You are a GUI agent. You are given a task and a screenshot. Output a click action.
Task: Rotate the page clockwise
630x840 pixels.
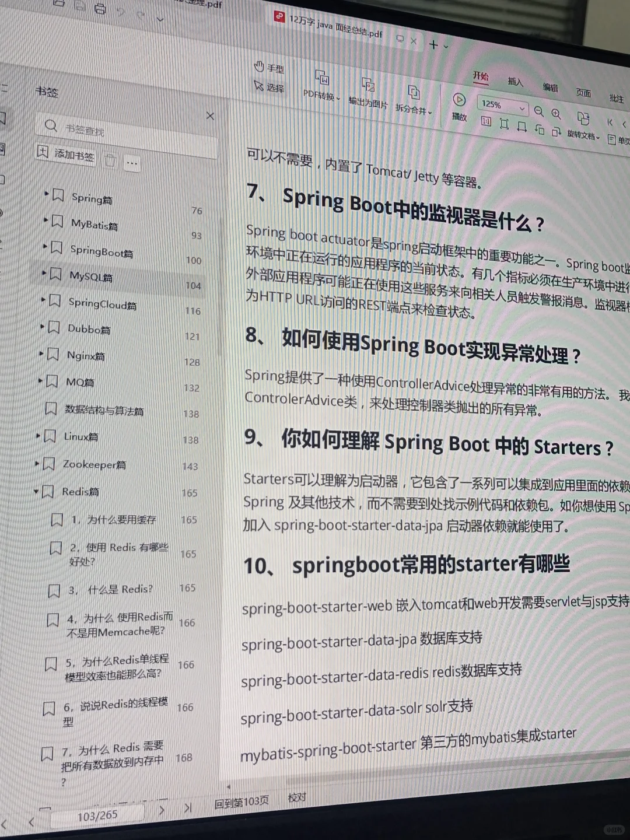tap(556, 133)
